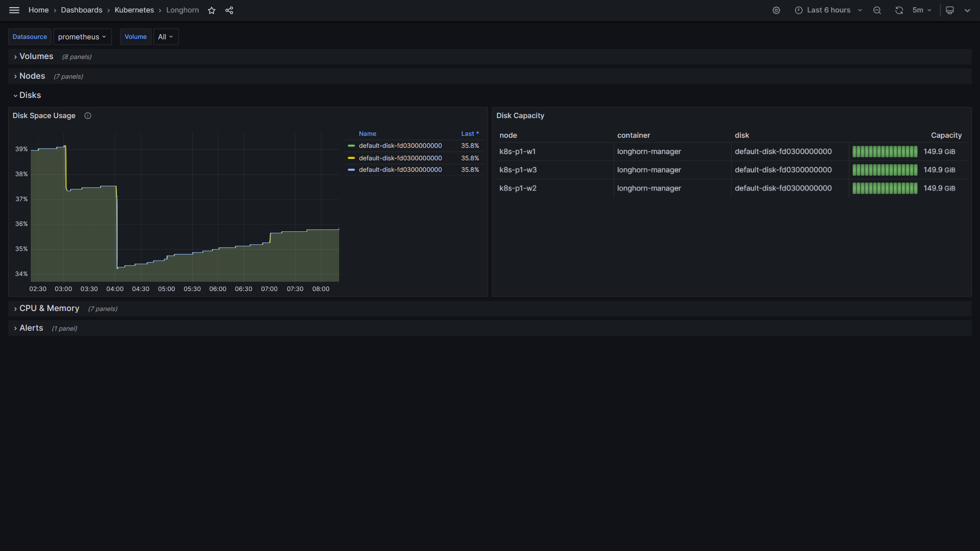Refresh the dashboard now
980x551 pixels.
(x=899, y=10)
